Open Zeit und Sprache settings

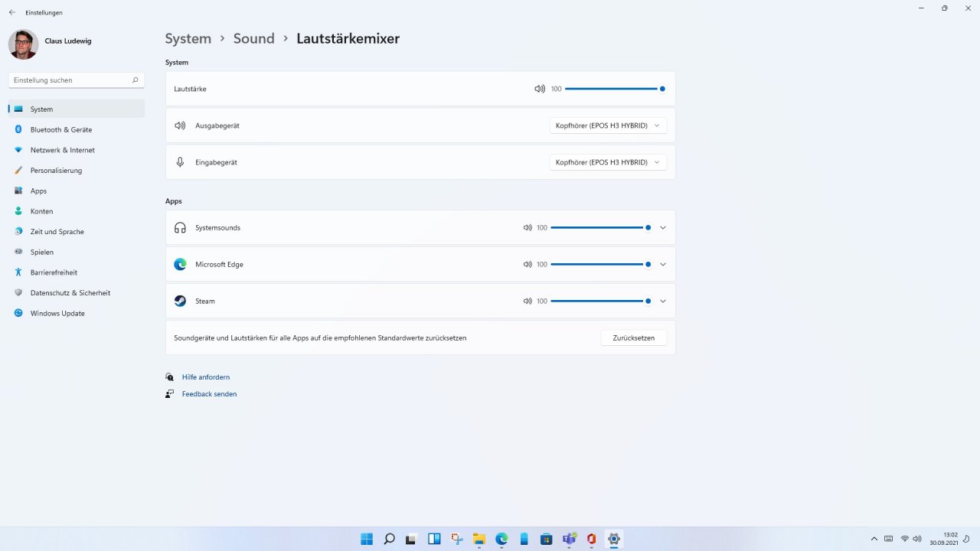pos(77,232)
